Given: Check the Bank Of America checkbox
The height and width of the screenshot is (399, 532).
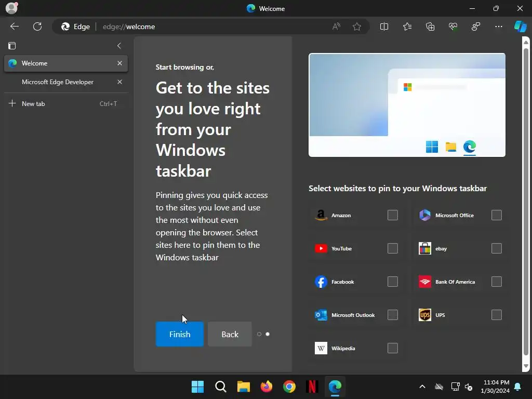Looking at the screenshot, I should 496,282.
